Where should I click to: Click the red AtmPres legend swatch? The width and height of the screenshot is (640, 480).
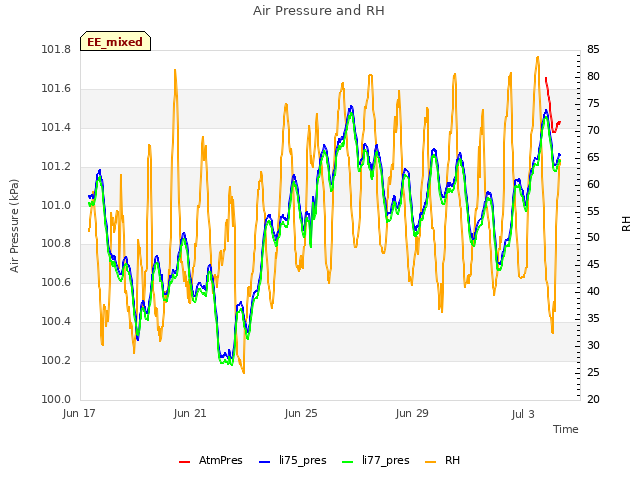click(184, 462)
